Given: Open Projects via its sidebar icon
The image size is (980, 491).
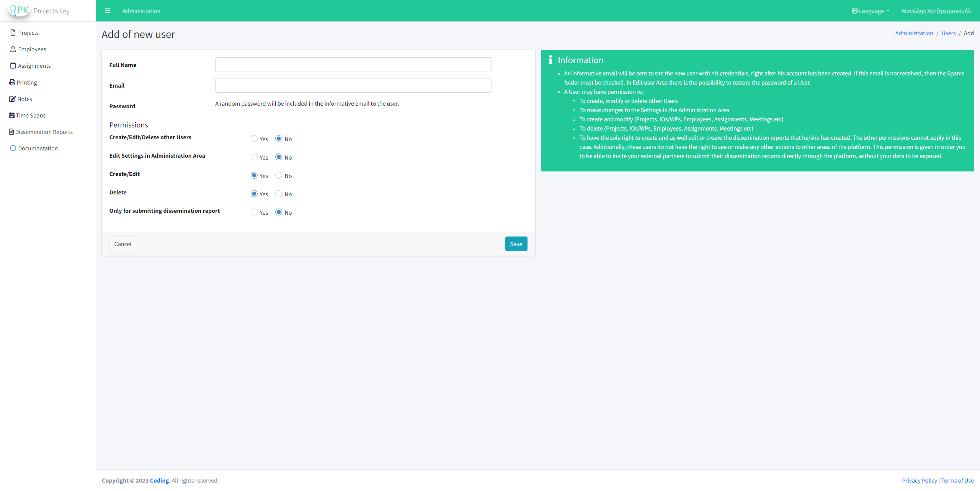Looking at the screenshot, I should tap(13, 33).
